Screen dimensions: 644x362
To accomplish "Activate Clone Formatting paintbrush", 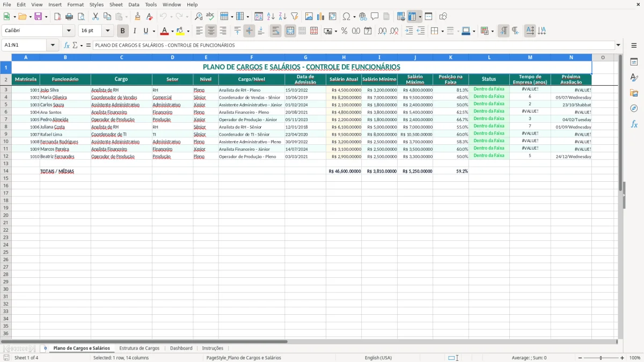I will click(x=138, y=17).
